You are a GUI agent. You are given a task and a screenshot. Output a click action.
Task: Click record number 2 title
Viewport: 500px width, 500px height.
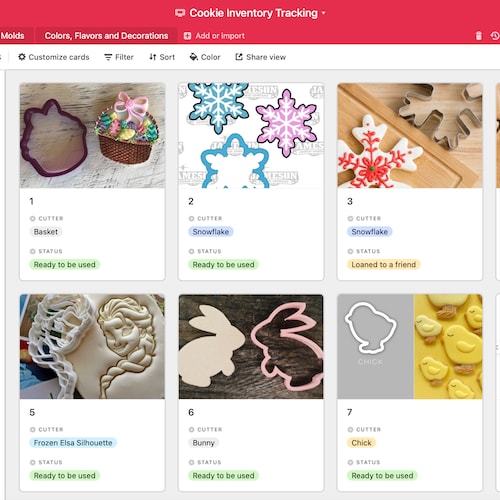click(x=191, y=201)
